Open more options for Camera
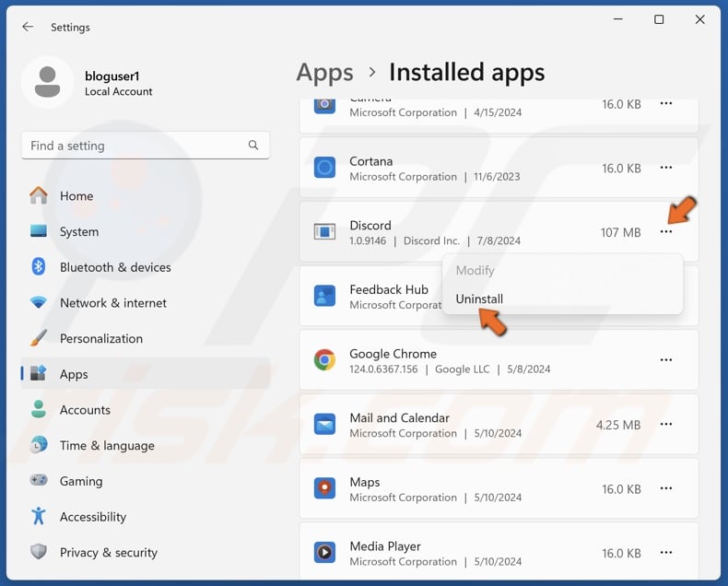 665,103
